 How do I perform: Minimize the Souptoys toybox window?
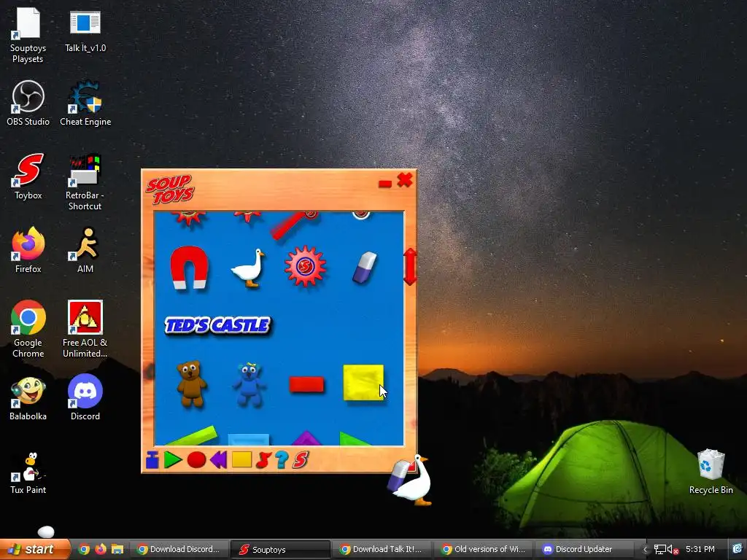[x=385, y=184]
